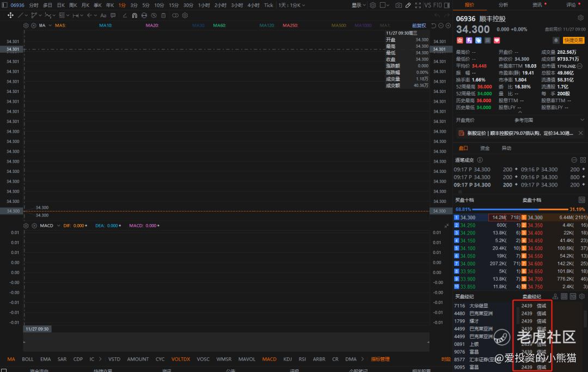Click the 快捷交易 quick trade button

(573, 40)
